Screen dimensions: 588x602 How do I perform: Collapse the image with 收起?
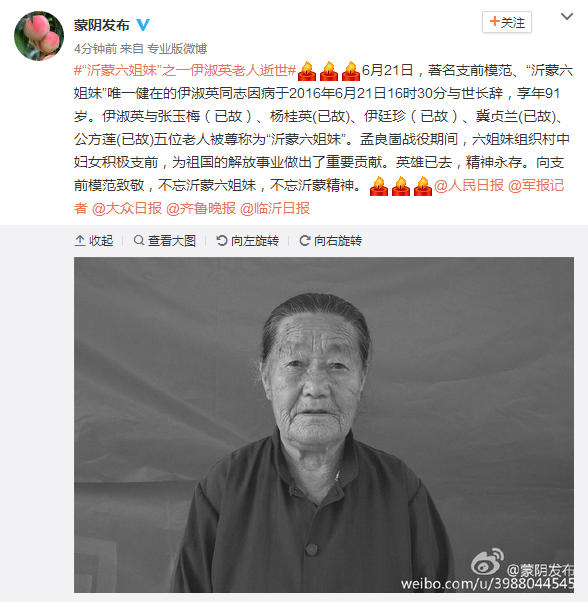[94, 241]
